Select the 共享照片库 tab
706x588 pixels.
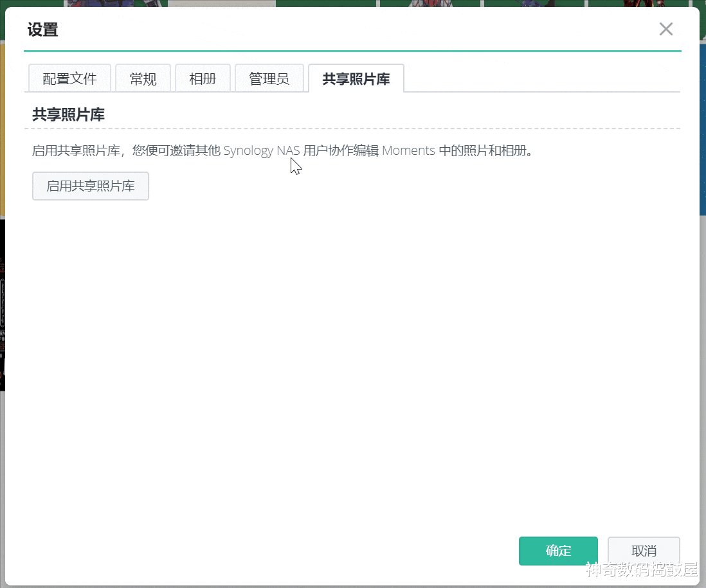[x=356, y=78]
